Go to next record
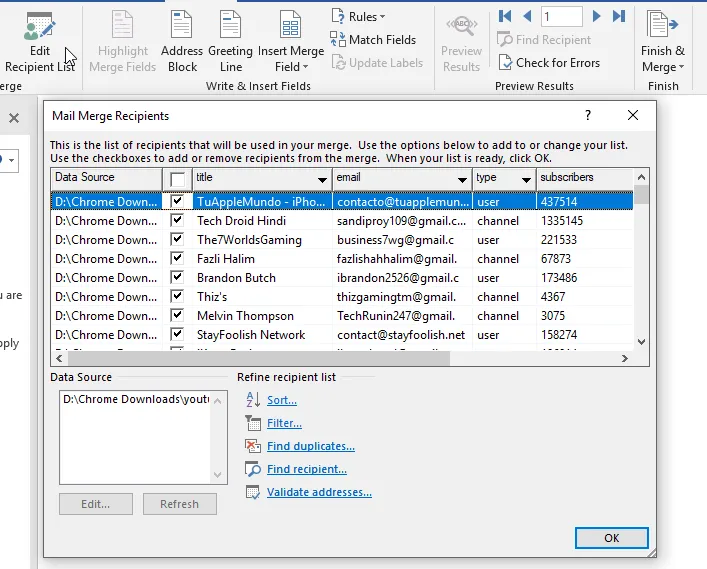Viewport: 707px width, 569px height. pos(596,17)
